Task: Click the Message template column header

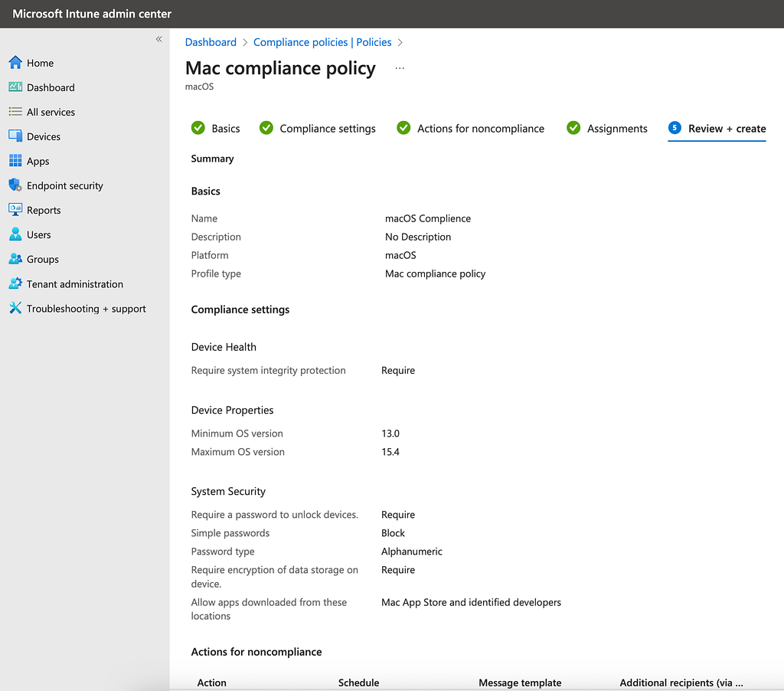Action: coord(520,683)
